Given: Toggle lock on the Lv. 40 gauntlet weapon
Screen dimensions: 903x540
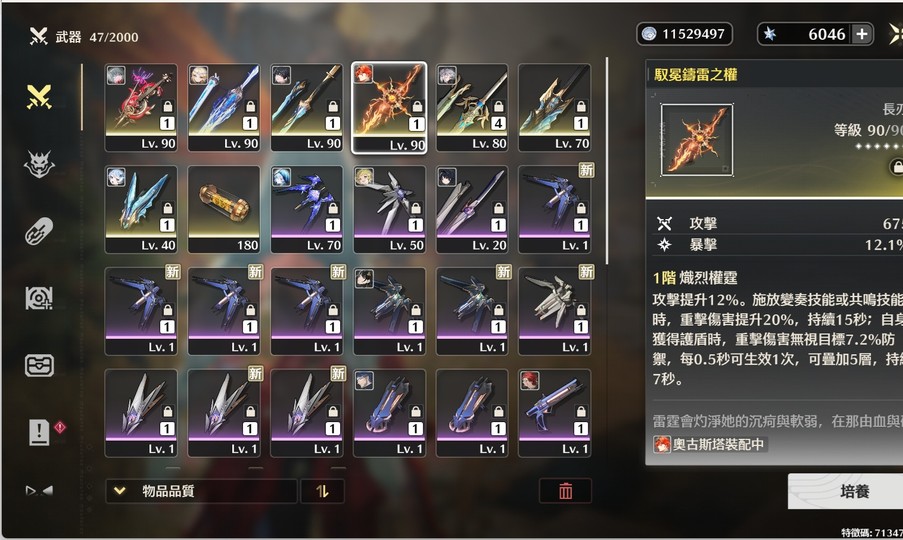Looking at the screenshot, I should point(168,208).
